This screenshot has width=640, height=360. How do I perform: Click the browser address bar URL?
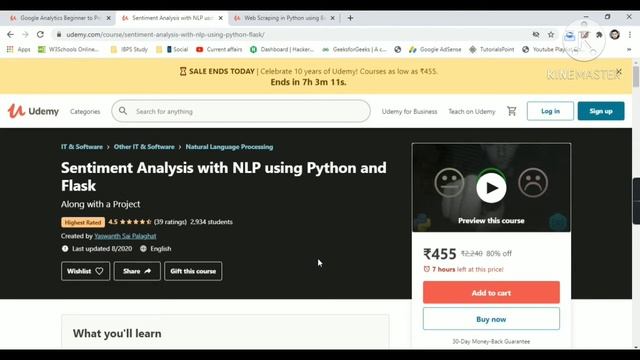(166, 35)
